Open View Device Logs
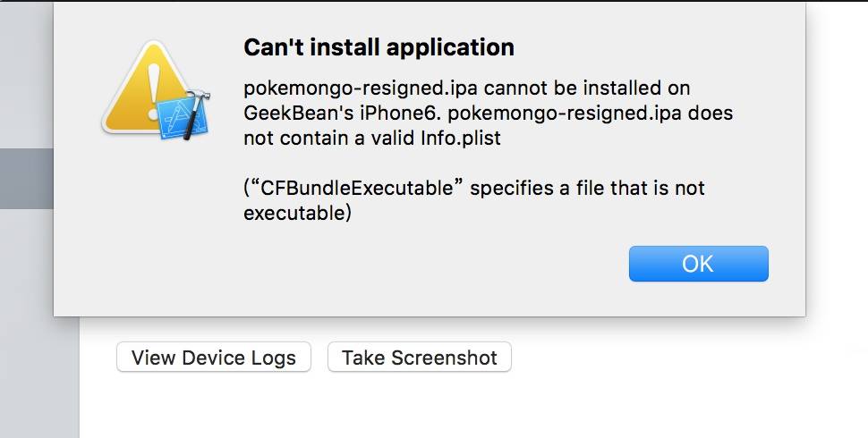Screen dimensions: 868x438 pyautogui.click(x=213, y=358)
